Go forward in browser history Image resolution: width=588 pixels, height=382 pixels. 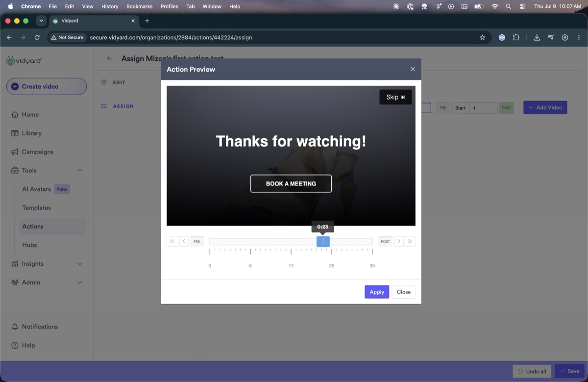tap(23, 37)
